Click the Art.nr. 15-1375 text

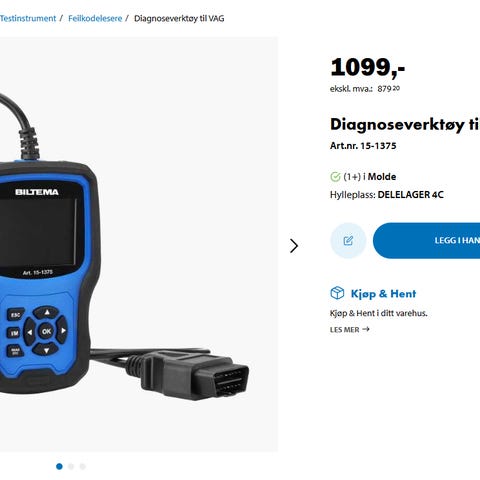point(363,146)
